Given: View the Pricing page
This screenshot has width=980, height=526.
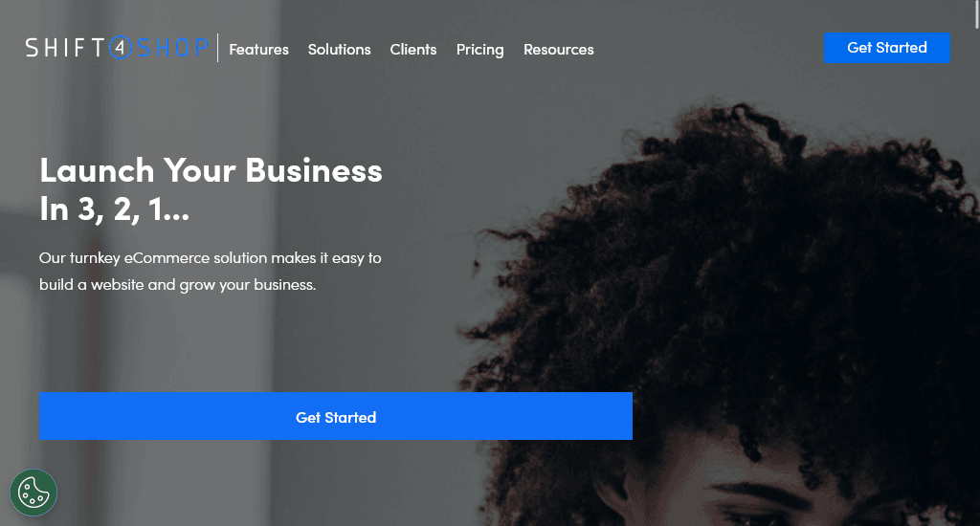Looking at the screenshot, I should pyautogui.click(x=480, y=50).
